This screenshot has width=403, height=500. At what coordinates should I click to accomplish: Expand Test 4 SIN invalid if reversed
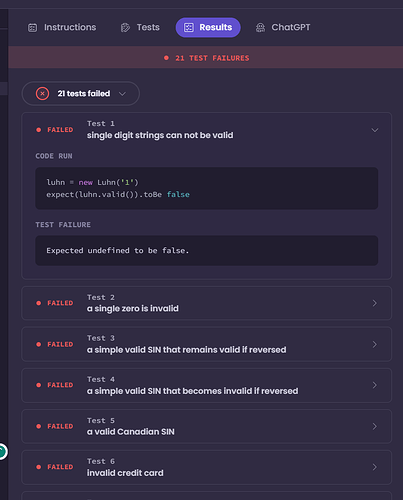click(x=207, y=385)
